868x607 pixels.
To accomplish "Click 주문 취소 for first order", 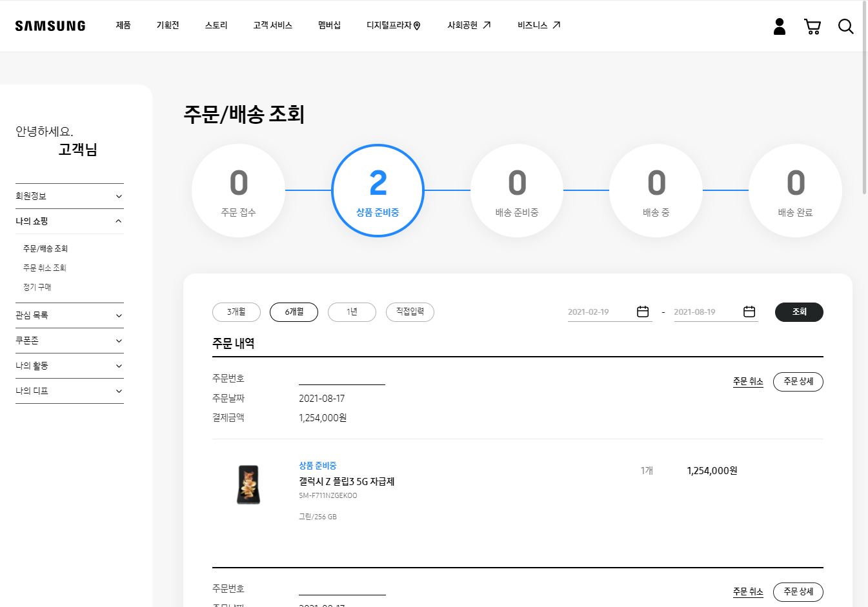I will (748, 382).
